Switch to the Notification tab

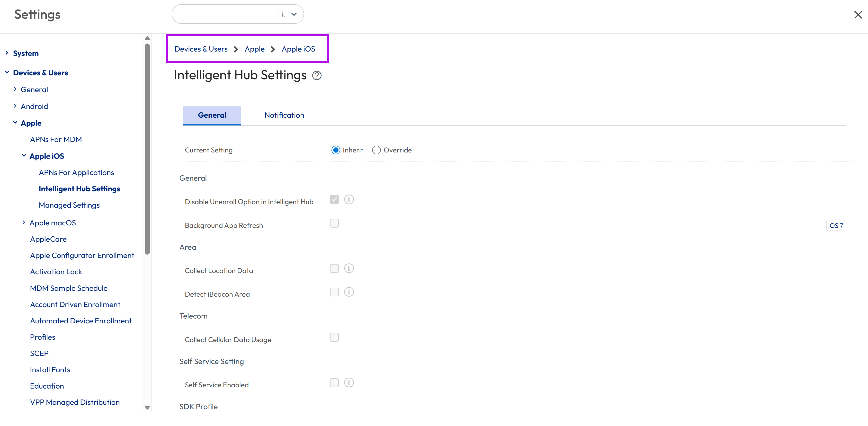284,115
